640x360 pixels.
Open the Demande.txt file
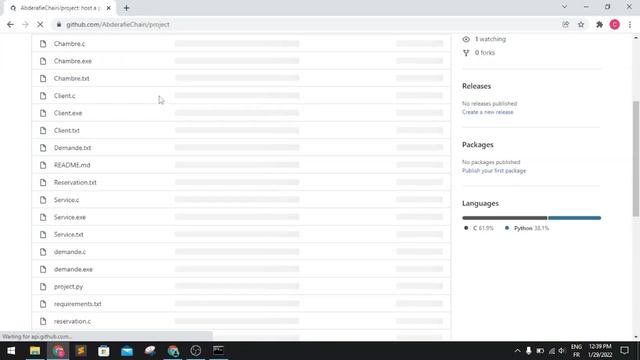coord(72,148)
